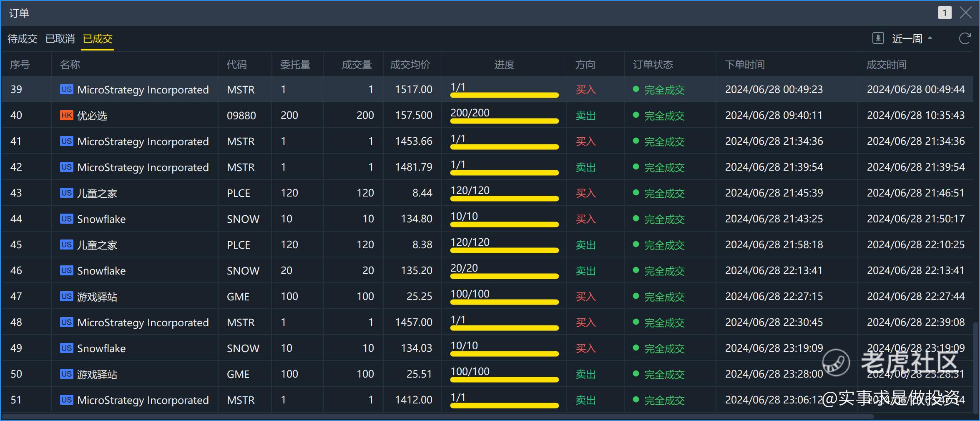
Task: Click the HK market badge for 优必选
Action: tap(66, 115)
